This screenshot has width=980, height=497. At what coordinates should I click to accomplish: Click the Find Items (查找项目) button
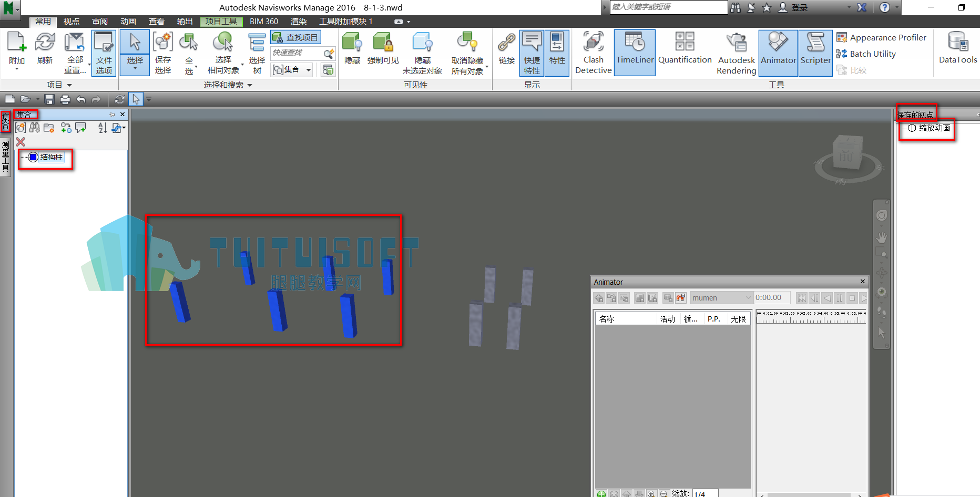(x=295, y=37)
